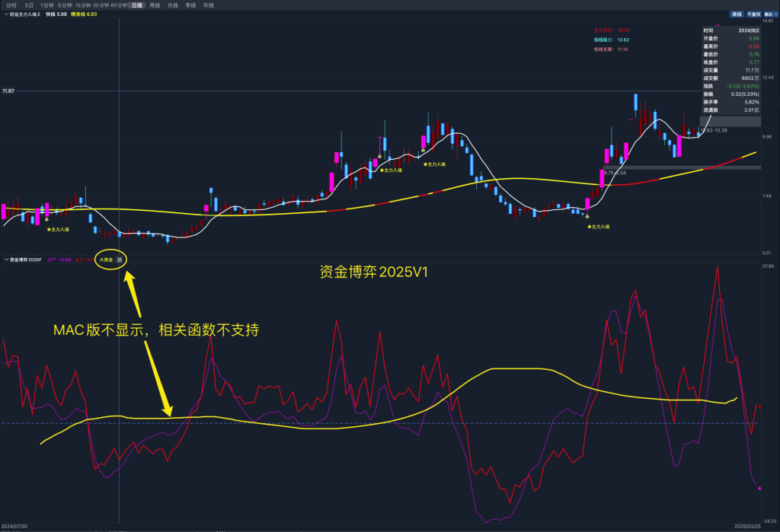The image size is (780, 532).
Task: Collapse the 好运主力入场Z indicator chevron
Action: click(x=6, y=14)
